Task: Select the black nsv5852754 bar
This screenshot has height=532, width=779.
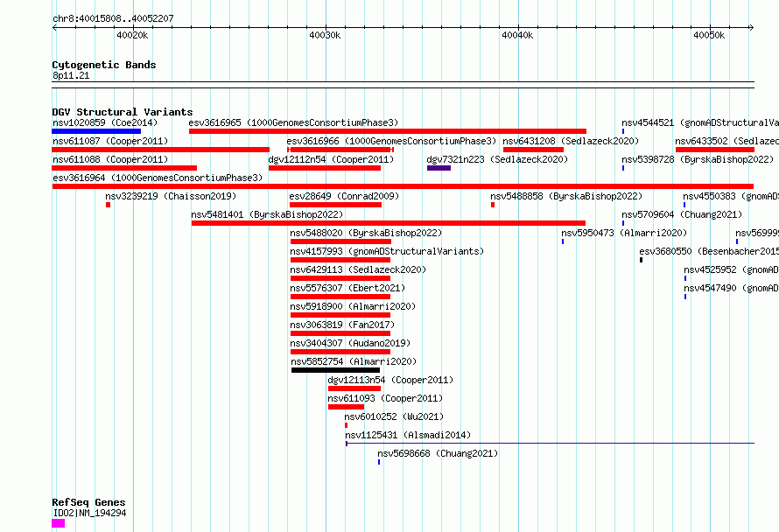Action: [x=335, y=370]
